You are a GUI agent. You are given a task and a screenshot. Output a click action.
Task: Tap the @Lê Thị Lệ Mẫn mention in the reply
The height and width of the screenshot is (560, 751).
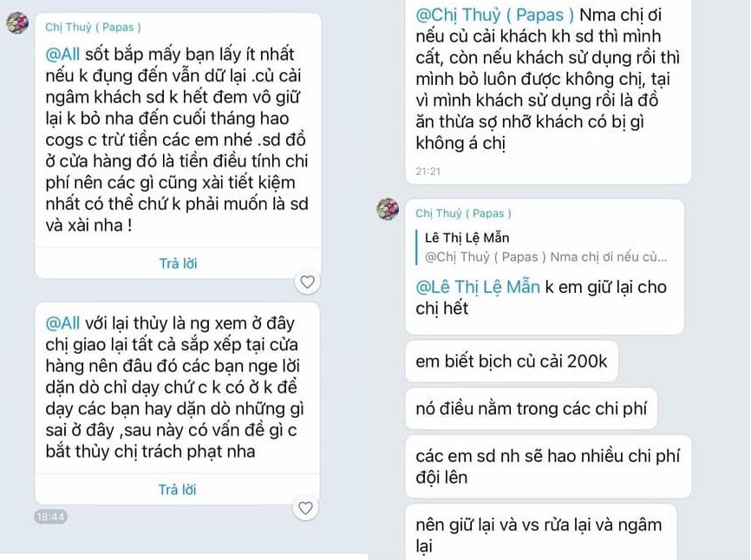(x=480, y=287)
